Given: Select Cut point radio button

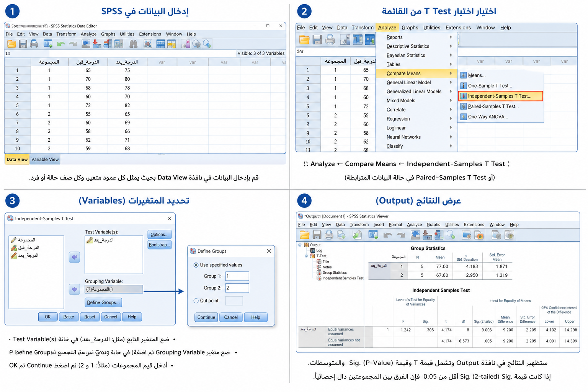Looking at the screenshot, I should click(x=196, y=301).
